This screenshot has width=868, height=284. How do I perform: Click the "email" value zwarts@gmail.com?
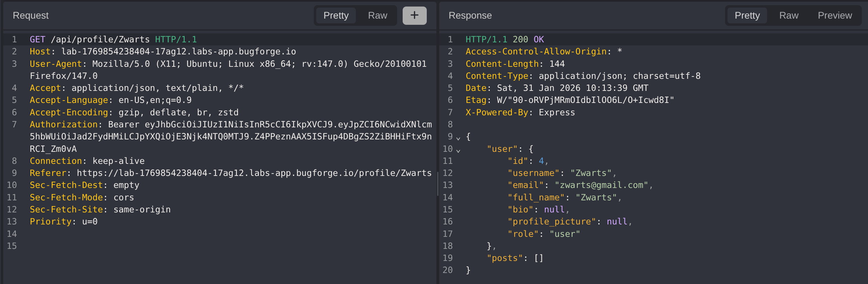[x=601, y=185]
